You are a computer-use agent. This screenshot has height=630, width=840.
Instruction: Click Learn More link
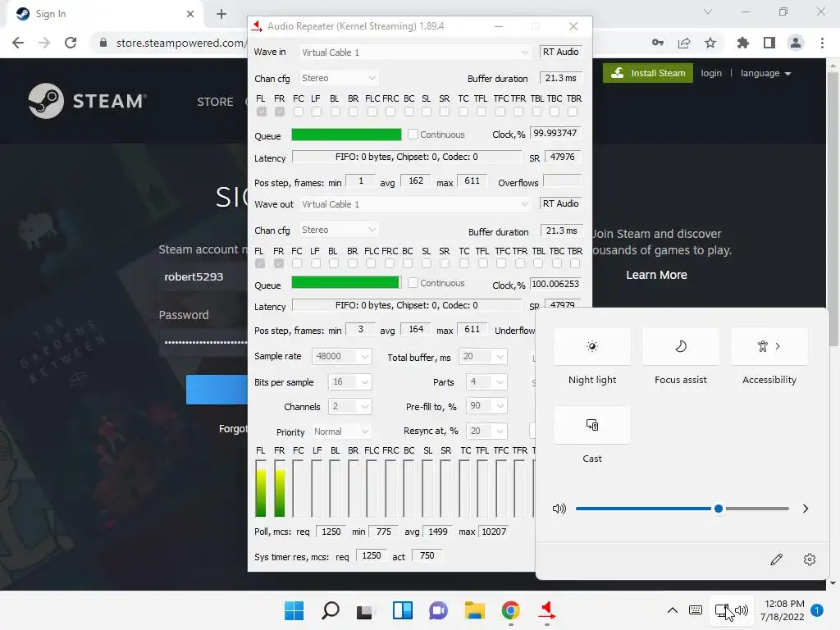[x=656, y=275]
